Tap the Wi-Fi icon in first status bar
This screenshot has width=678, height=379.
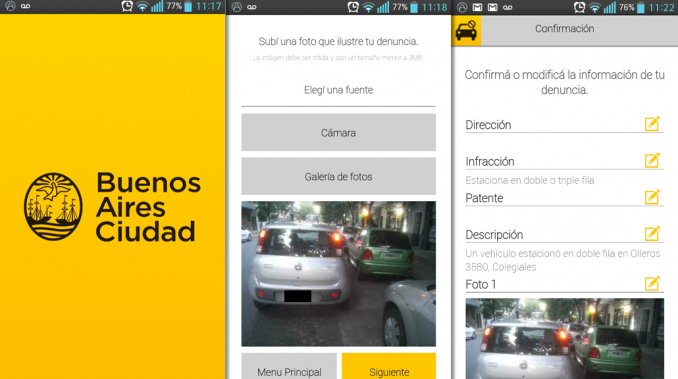tap(142, 7)
